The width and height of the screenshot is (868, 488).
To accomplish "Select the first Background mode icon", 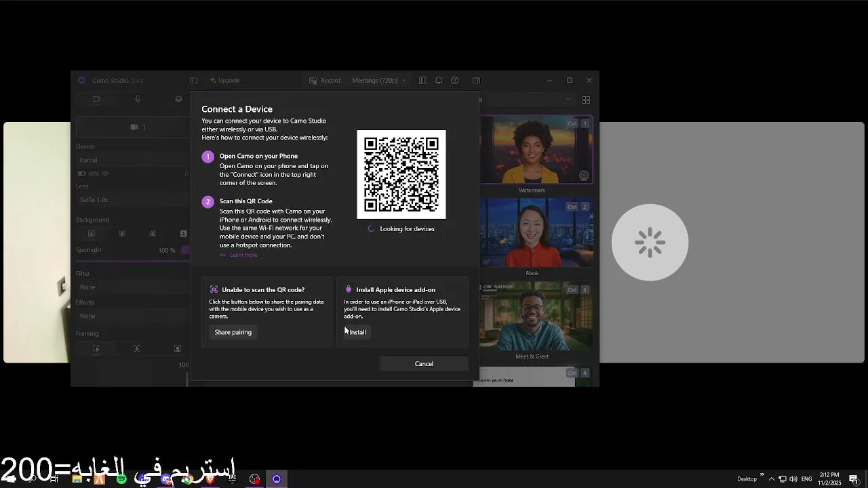I will point(92,234).
